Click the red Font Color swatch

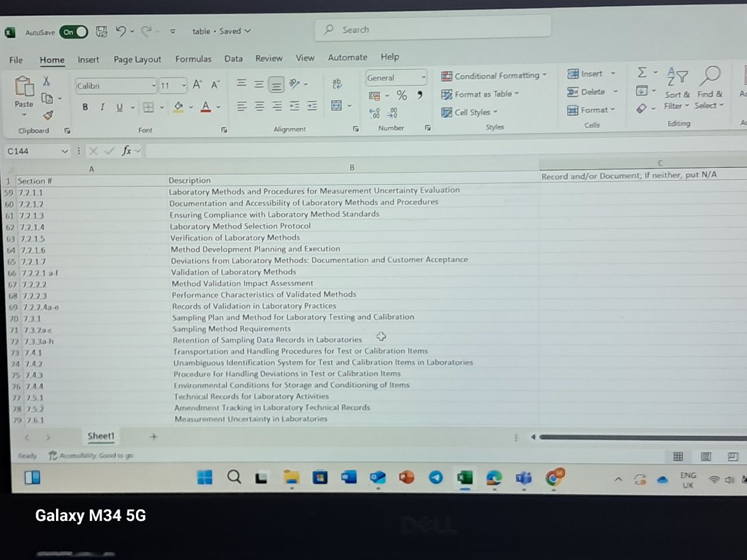click(205, 111)
